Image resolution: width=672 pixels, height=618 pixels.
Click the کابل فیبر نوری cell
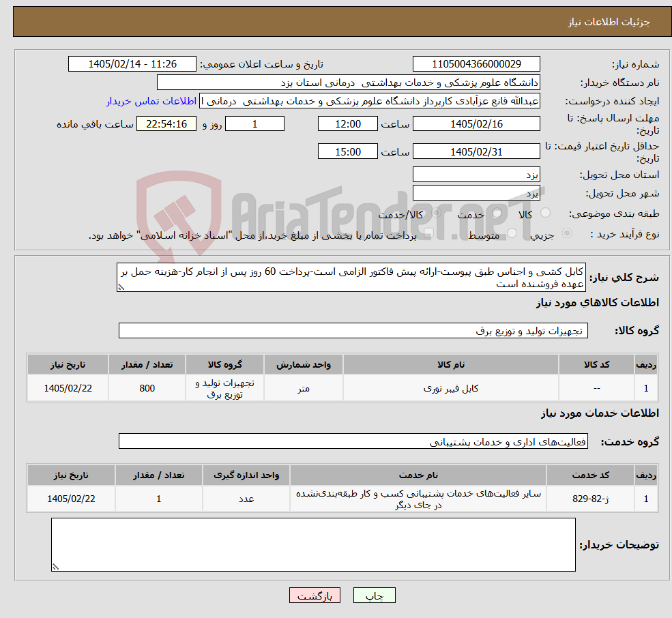tap(451, 388)
